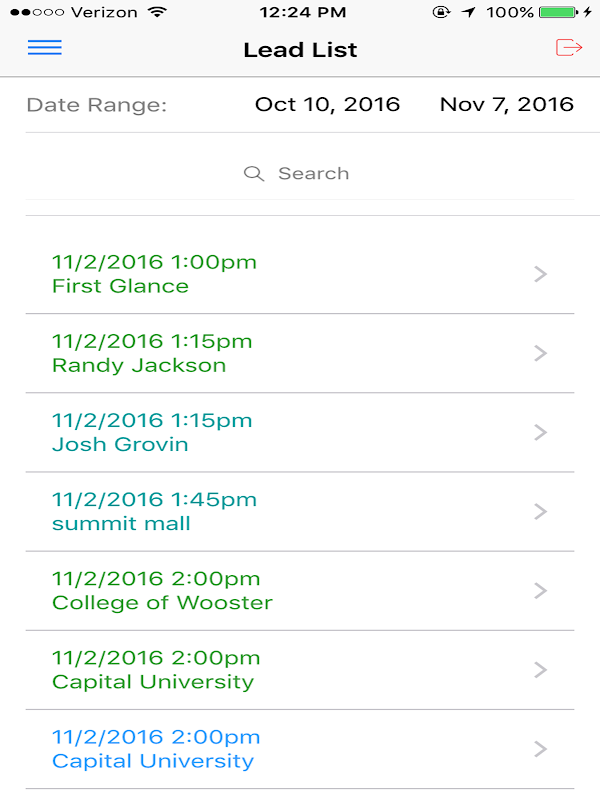The width and height of the screenshot is (600, 800).
Task: Tap the Lead List title
Action: pos(300,50)
